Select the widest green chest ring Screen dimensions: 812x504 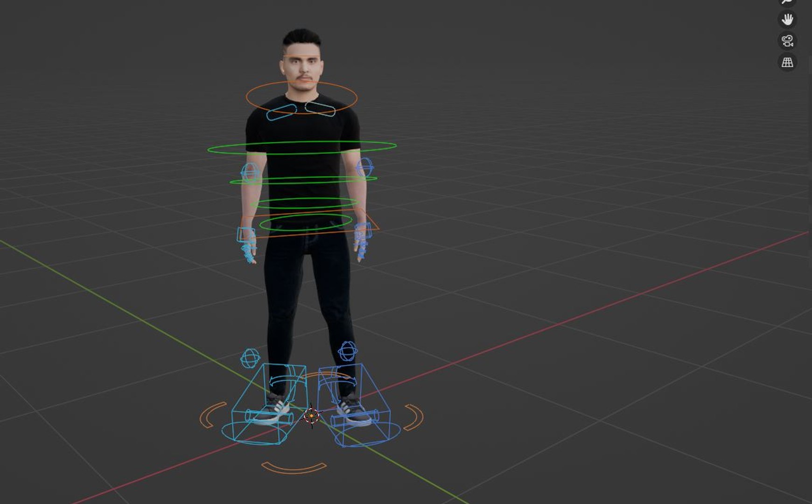(302, 147)
